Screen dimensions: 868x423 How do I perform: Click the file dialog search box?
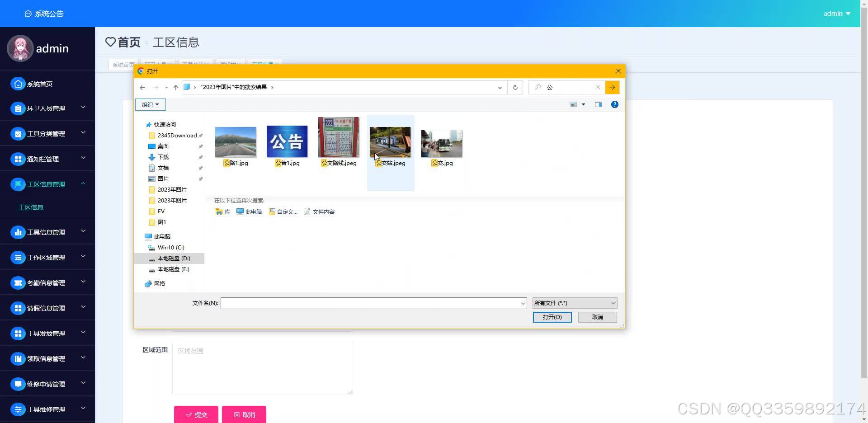click(x=567, y=87)
